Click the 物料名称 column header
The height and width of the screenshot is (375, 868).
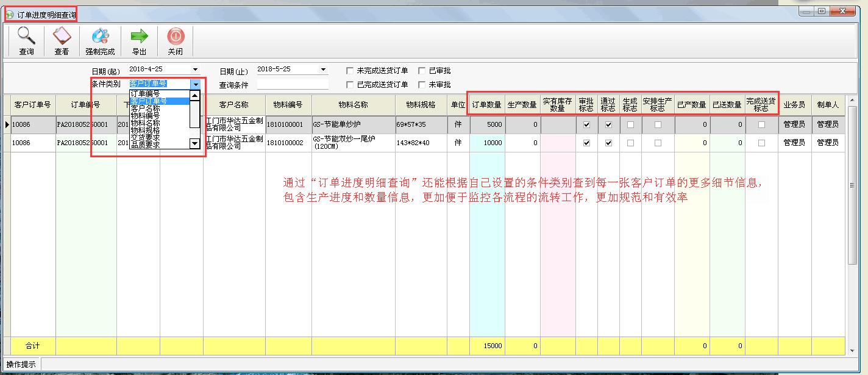(x=354, y=105)
